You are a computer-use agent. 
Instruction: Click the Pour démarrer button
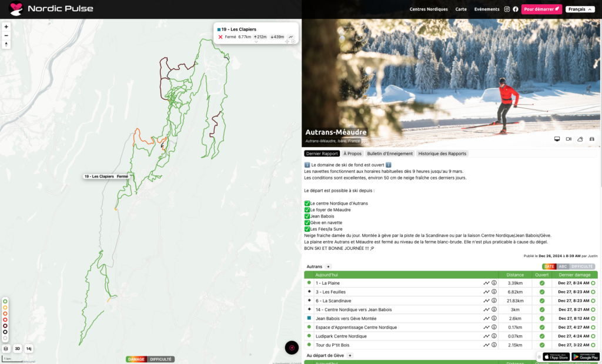click(541, 9)
